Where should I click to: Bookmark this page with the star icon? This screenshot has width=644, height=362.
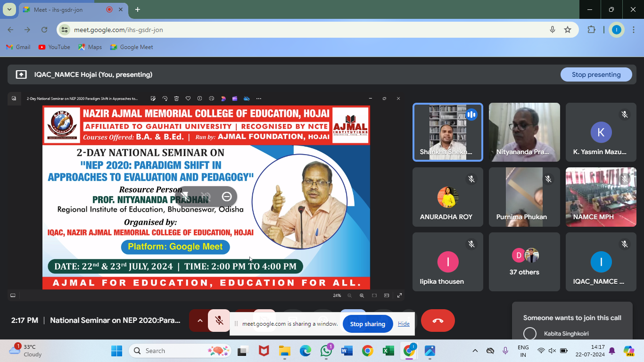[x=568, y=30]
